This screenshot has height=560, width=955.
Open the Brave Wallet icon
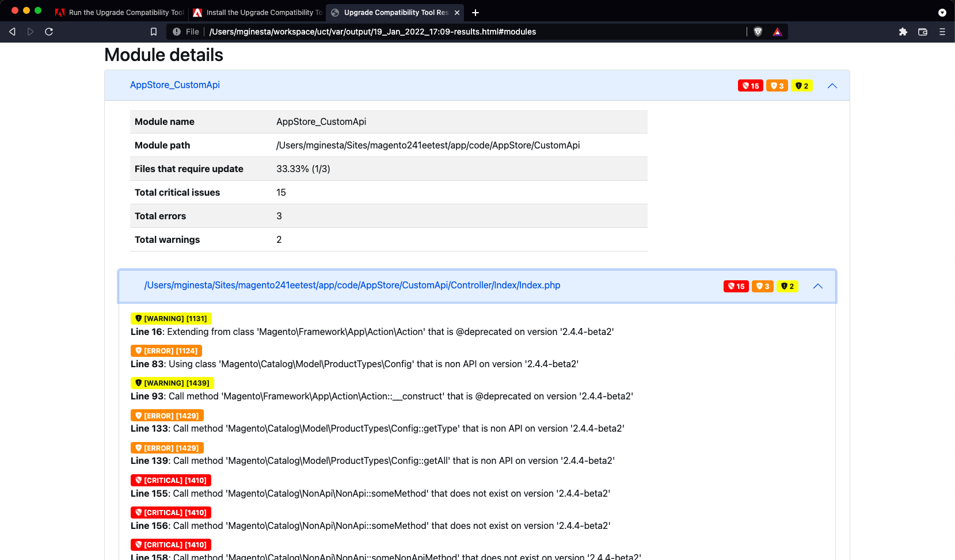(922, 32)
